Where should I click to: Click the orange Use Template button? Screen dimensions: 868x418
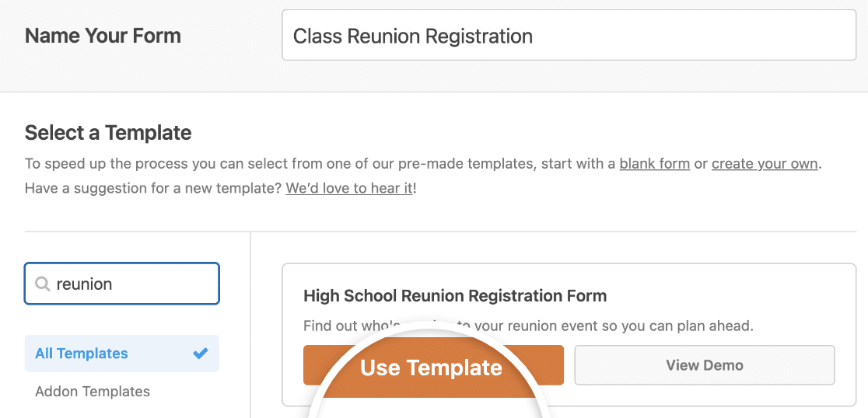(433, 365)
